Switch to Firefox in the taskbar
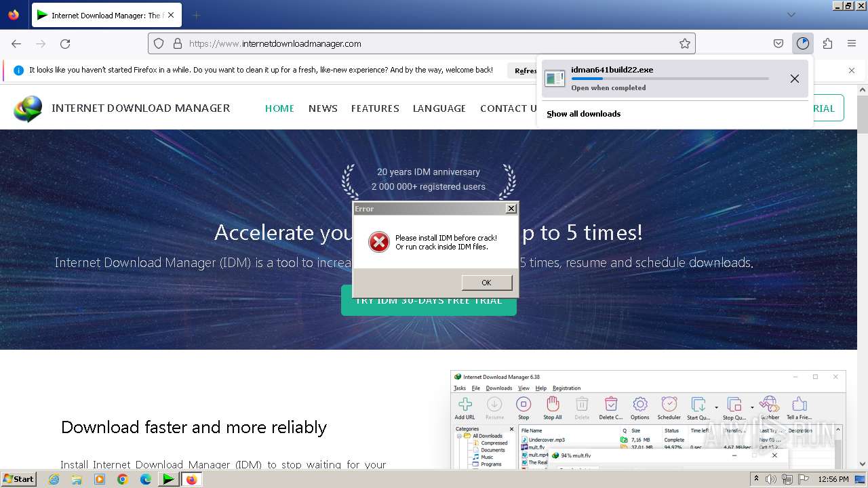 191,479
